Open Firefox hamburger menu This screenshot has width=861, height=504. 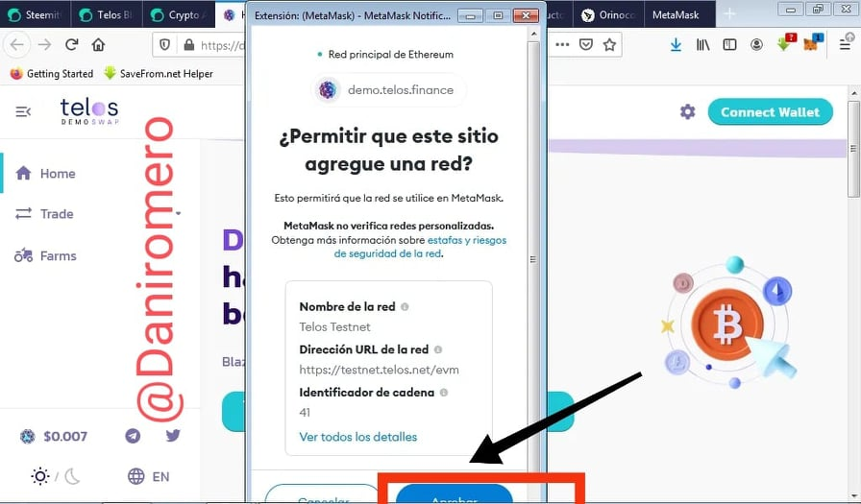tap(847, 43)
